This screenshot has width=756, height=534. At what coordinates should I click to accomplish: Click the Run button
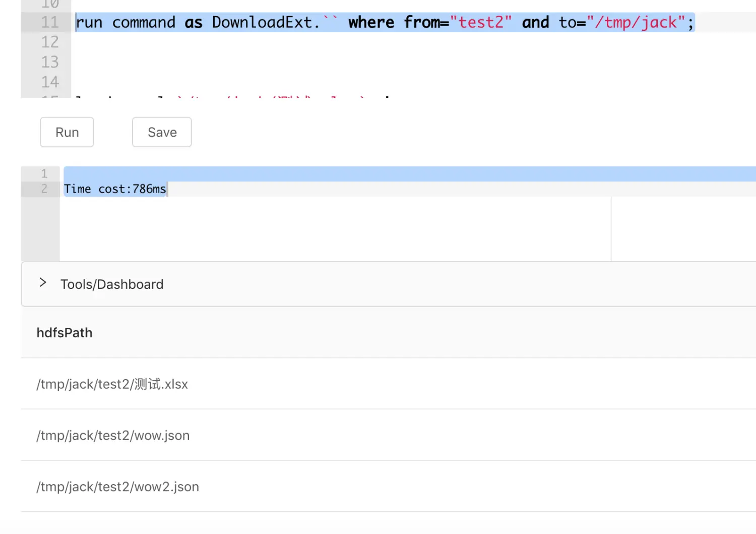click(67, 132)
